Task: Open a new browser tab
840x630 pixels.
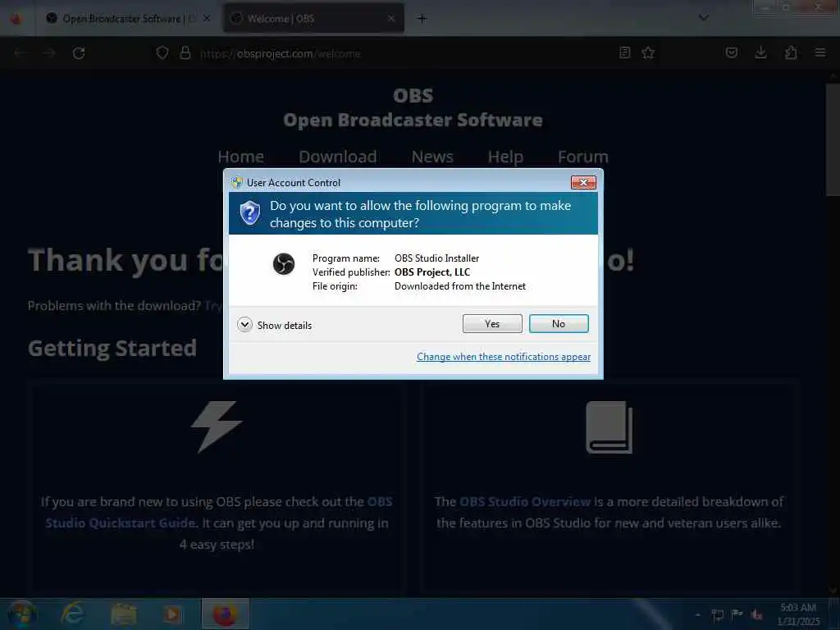Action: pos(422,19)
